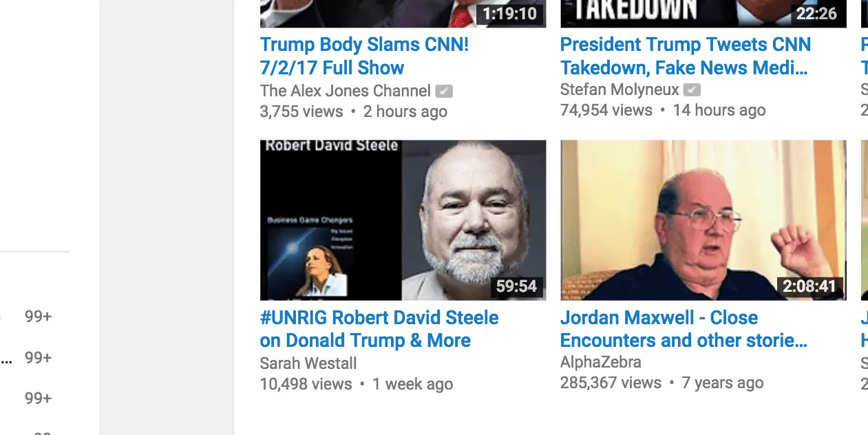Image resolution: width=868 pixels, height=435 pixels.
Task: Open Jordan Maxwell Close Encounters video title
Action: (684, 329)
